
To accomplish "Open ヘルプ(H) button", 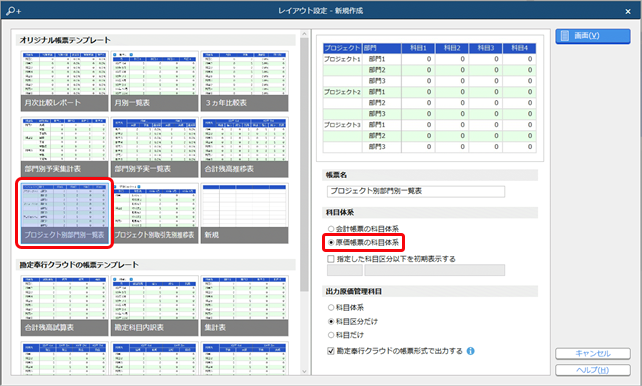I will coord(593,370).
